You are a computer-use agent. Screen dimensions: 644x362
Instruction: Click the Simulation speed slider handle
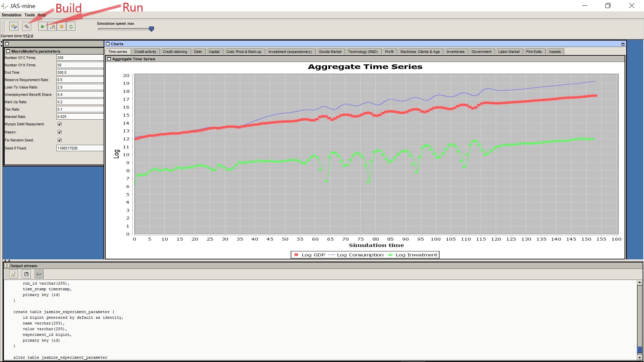click(151, 29)
